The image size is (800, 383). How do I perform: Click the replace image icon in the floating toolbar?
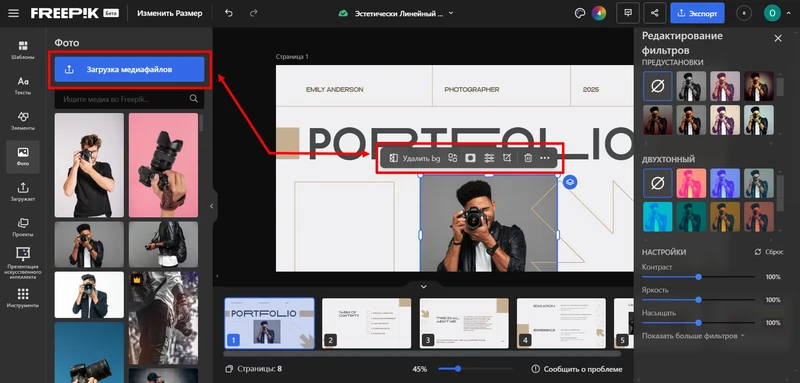coord(452,159)
